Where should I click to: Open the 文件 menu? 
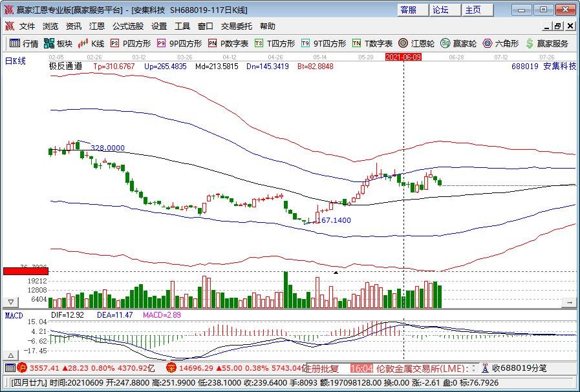(27, 26)
